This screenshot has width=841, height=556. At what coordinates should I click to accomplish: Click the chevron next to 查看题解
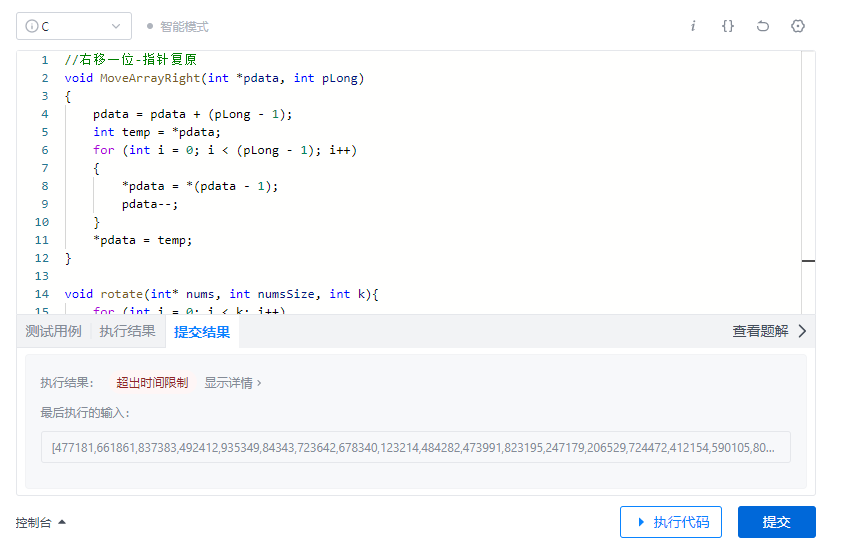802,331
